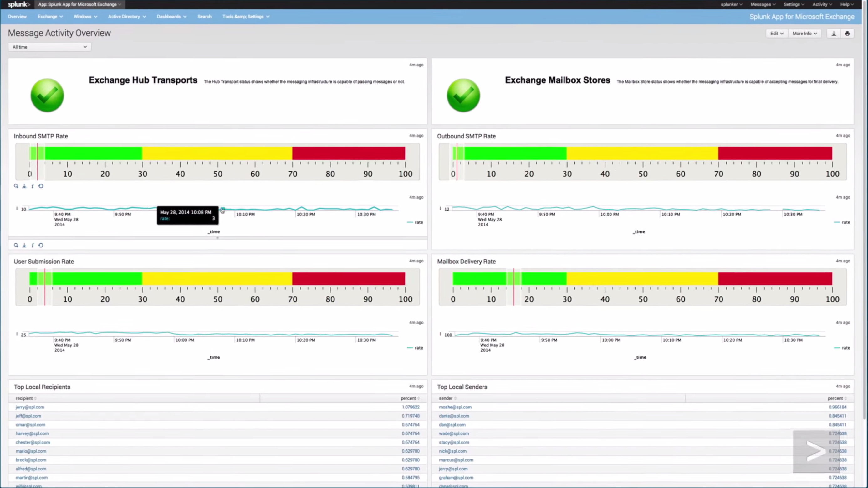This screenshot has height=488, width=868.
Task: Open the Exchange navigation menu
Action: click(x=50, y=17)
